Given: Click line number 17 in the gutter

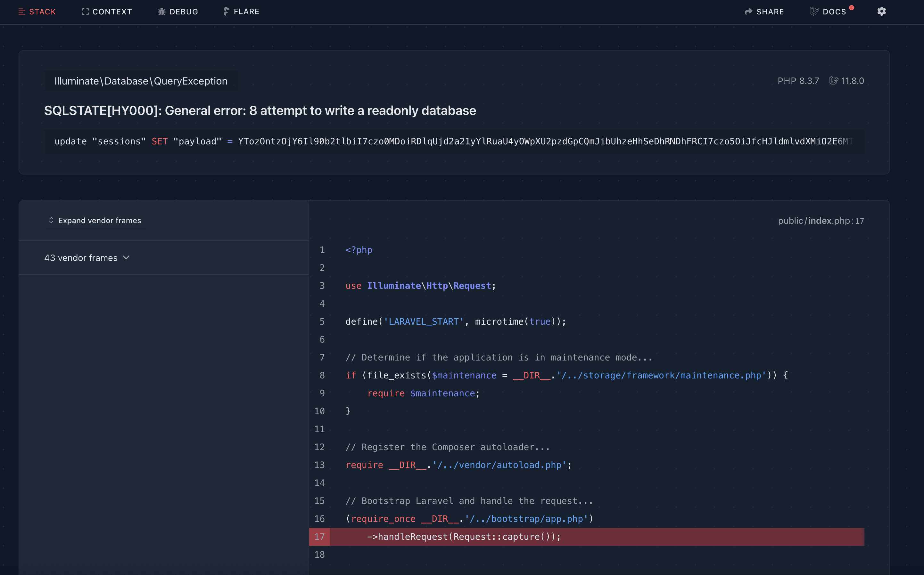Looking at the screenshot, I should coord(320,537).
